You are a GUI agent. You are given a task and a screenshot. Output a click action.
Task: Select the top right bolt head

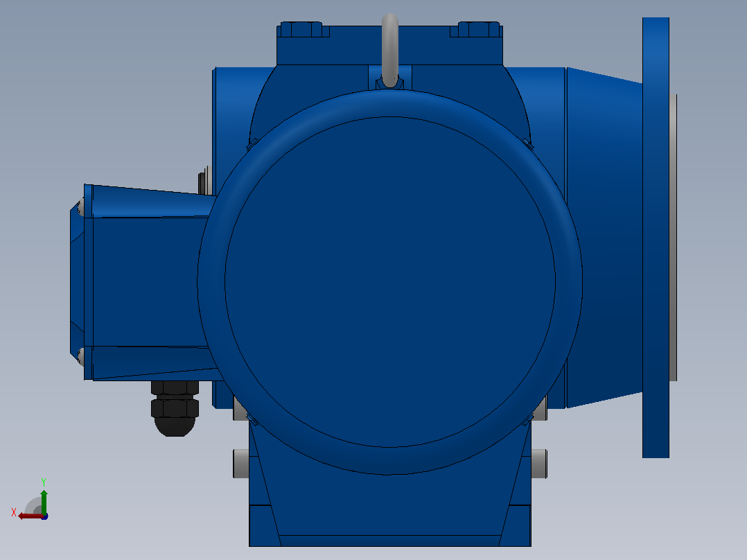click(x=479, y=29)
